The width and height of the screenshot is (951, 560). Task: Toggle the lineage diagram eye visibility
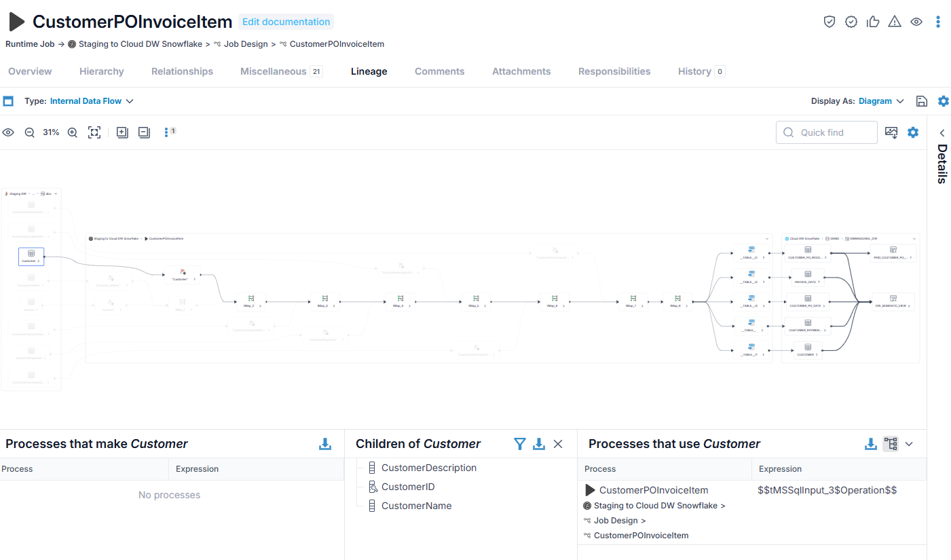pos(8,132)
